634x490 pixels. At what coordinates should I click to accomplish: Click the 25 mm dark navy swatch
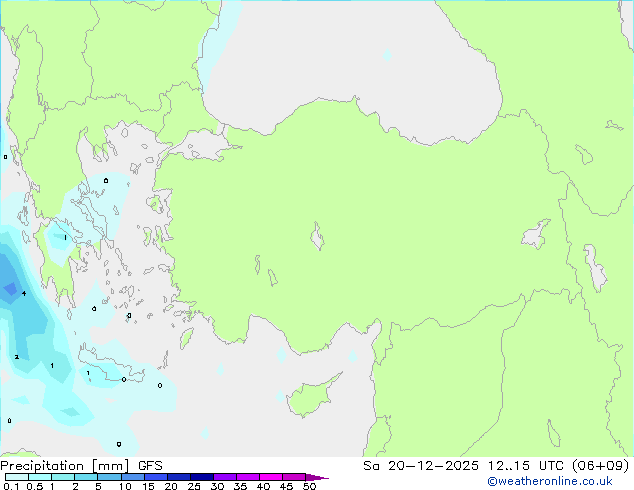coord(201,477)
